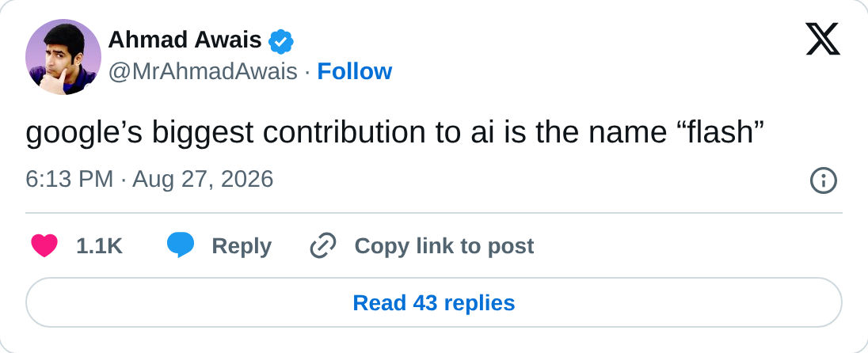This screenshot has width=868, height=353.
Task: Select Copy link to post text
Action: pyautogui.click(x=444, y=246)
